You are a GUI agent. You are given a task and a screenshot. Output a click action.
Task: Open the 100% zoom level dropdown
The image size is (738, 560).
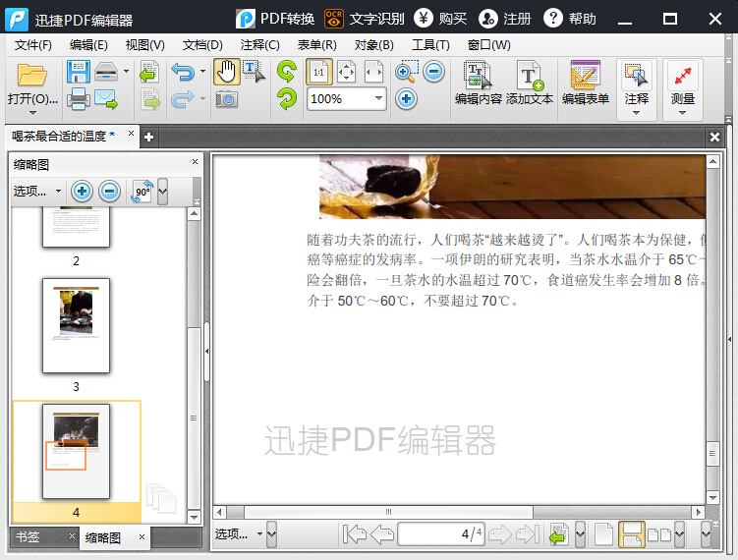[378, 98]
